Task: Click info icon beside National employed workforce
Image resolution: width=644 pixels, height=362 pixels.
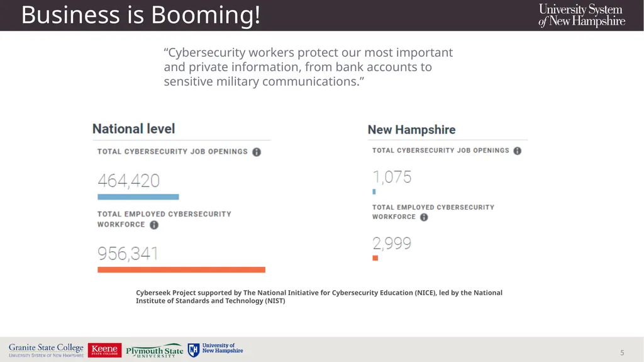Action: tap(154, 225)
